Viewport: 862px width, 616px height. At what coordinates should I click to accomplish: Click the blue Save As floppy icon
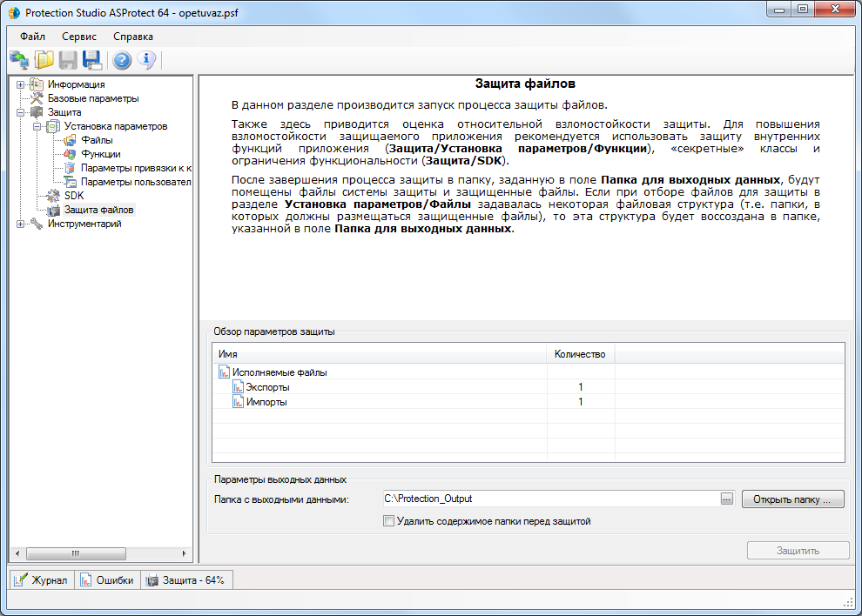91,60
